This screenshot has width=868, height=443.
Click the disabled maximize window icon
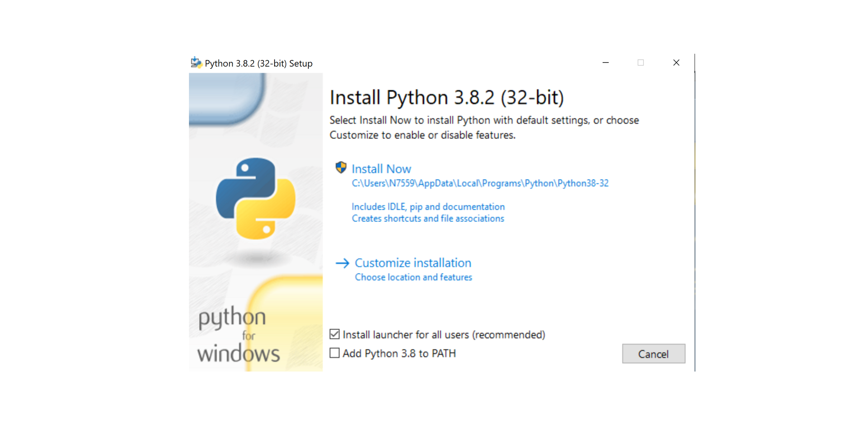[641, 63]
